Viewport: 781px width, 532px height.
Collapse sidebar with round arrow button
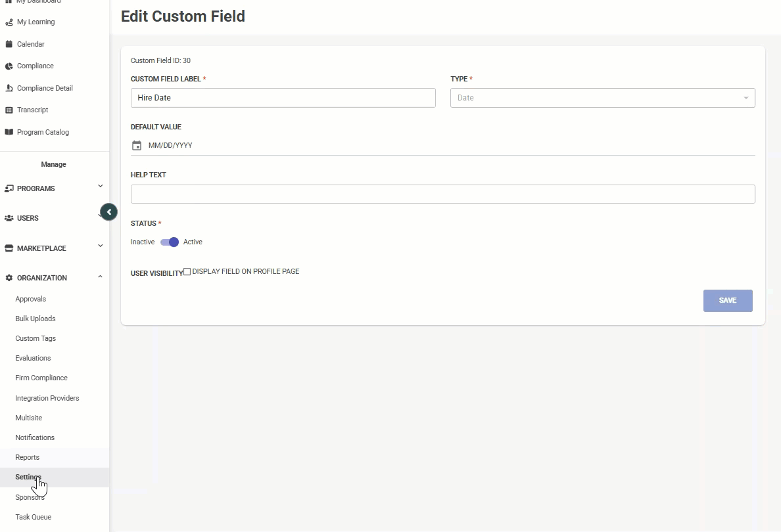[x=109, y=212]
